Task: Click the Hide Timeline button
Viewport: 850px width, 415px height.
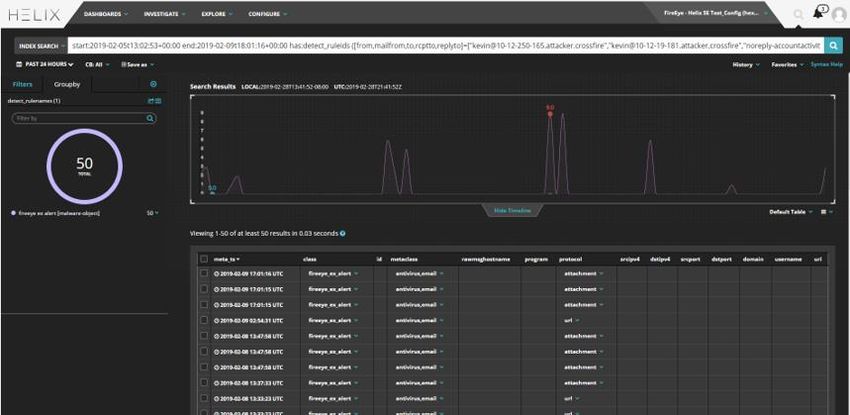Action: (512, 210)
